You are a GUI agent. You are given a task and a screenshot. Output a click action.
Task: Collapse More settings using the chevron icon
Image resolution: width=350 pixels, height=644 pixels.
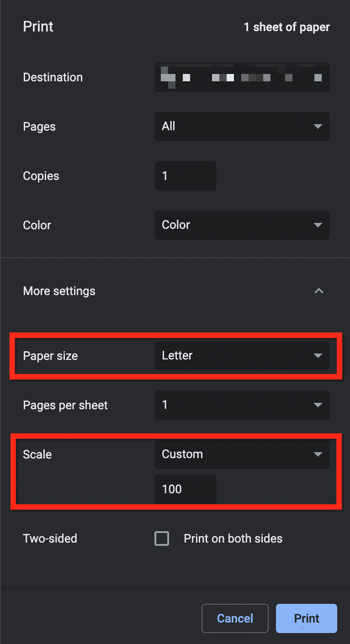coord(319,291)
